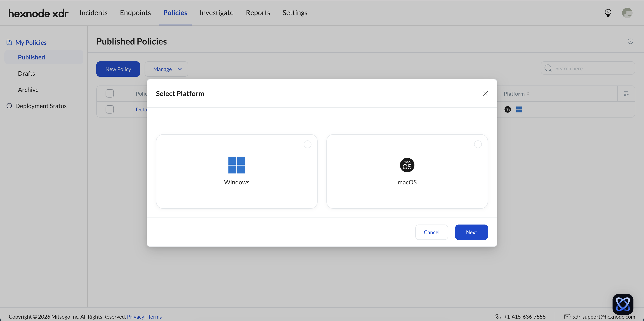Screen dimensions: 644x321
Task: Open the Terms link
Action: 154,316
